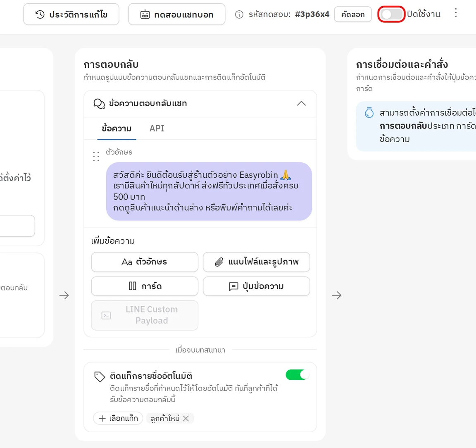
Task: Add a การ์ด card message
Action: (145, 286)
